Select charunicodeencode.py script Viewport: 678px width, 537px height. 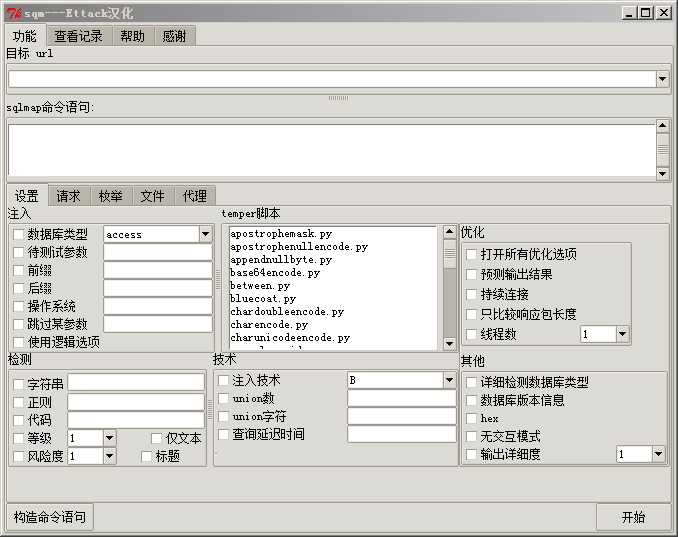(x=290, y=338)
